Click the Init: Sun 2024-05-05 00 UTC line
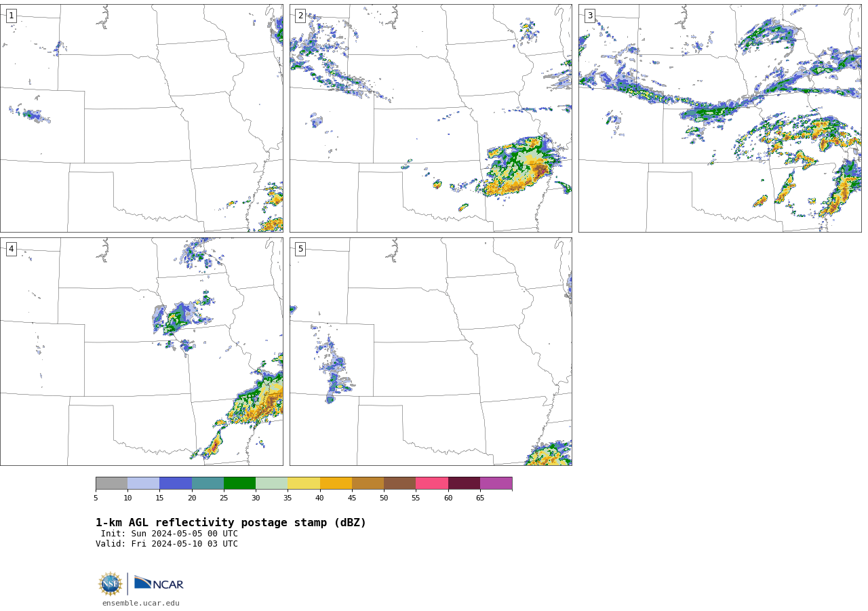Screen dimensions: 868x611 pyautogui.click(x=170, y=534)
